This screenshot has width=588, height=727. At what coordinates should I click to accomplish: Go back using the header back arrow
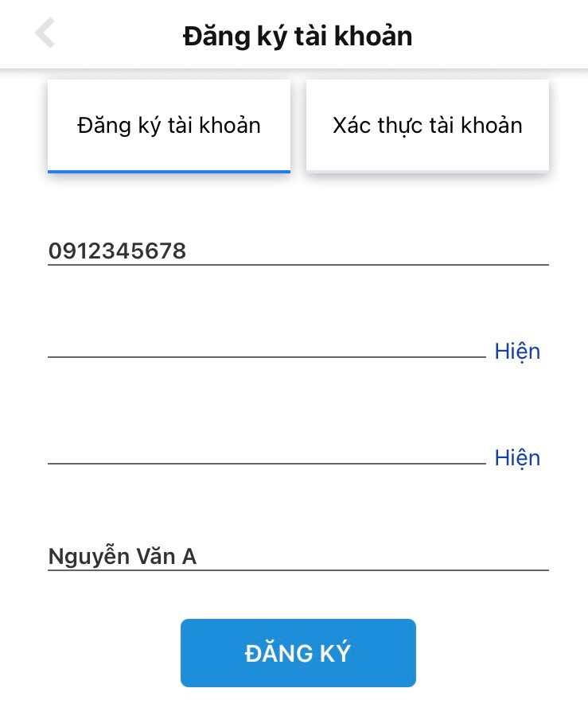(x=45, y=34)
